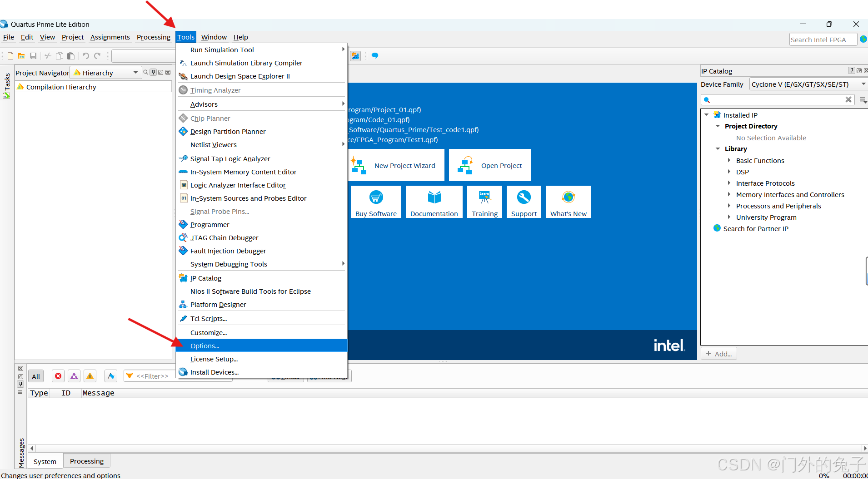Screen dimensions: 868x479
Task: Expand the DSP category
Action: pyautogui.click(x=729, y=172)
